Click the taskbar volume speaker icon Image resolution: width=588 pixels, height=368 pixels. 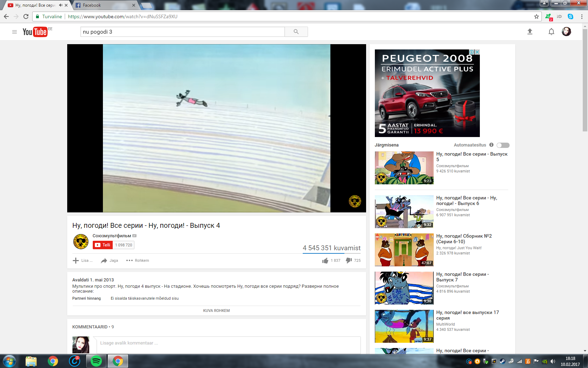point(553,361)
